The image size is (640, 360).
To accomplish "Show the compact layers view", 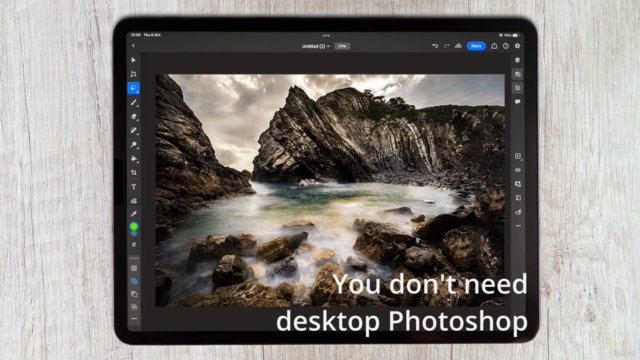I will click(518, 60).
